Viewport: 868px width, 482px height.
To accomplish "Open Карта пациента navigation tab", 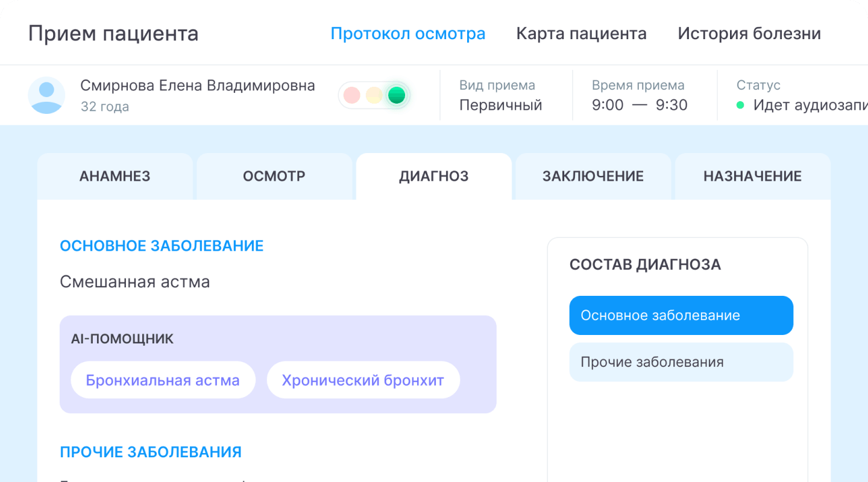I will pyautogui.click(x=581, y=33).
